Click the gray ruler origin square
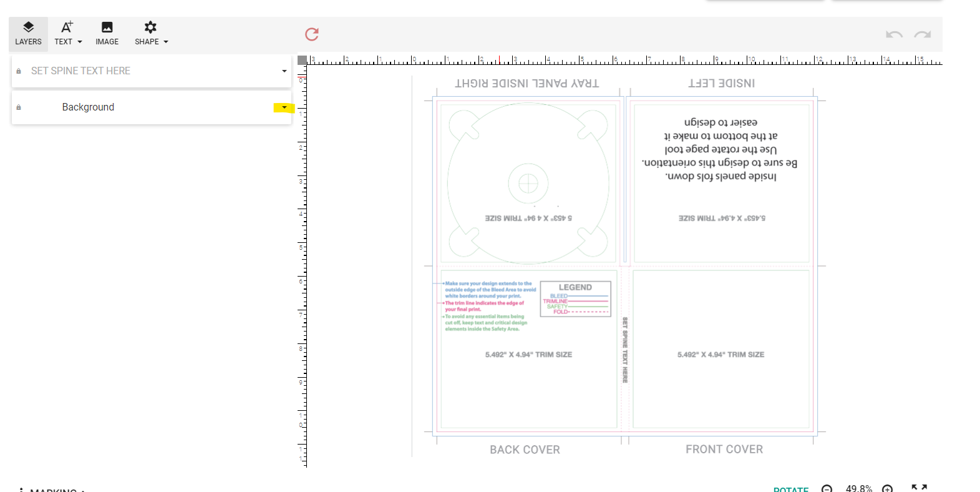The width and height of the screenshot is (980, 492). point(303,60)
